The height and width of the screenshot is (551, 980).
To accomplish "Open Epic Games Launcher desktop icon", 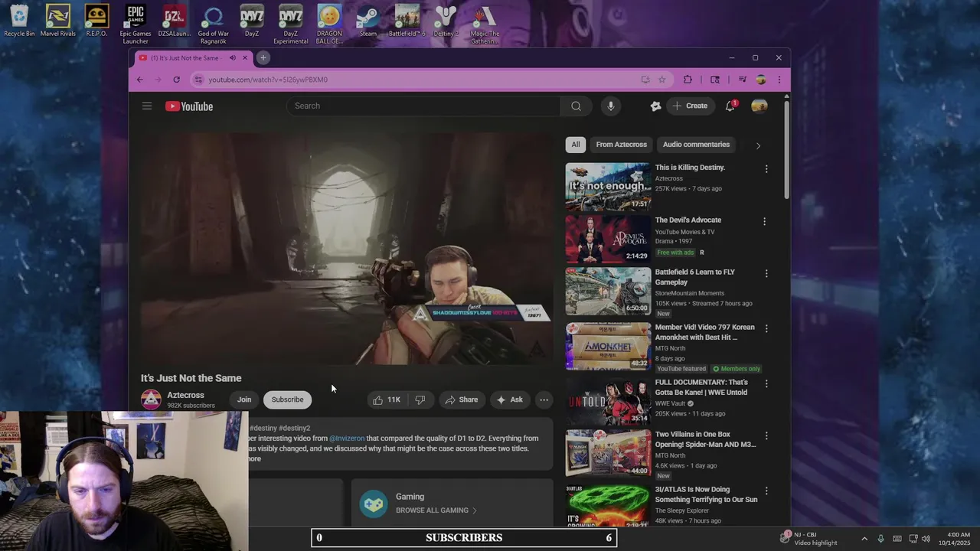I will 136,24.
